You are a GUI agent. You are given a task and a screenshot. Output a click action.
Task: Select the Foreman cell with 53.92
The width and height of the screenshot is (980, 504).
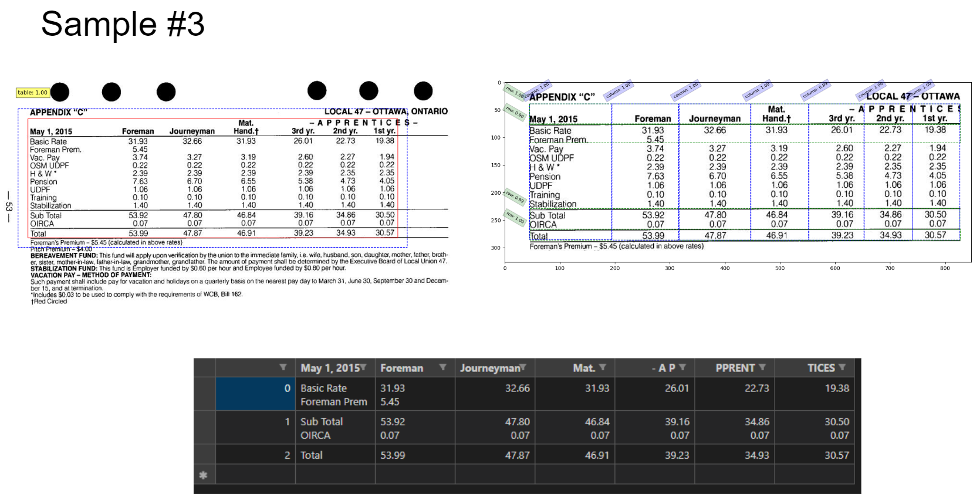(415, 427)
